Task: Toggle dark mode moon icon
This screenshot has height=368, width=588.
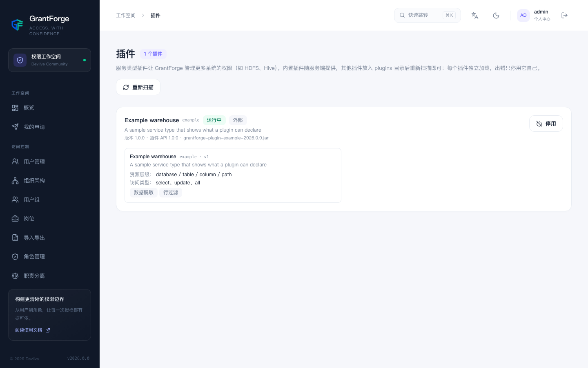Action: (496, 16)
